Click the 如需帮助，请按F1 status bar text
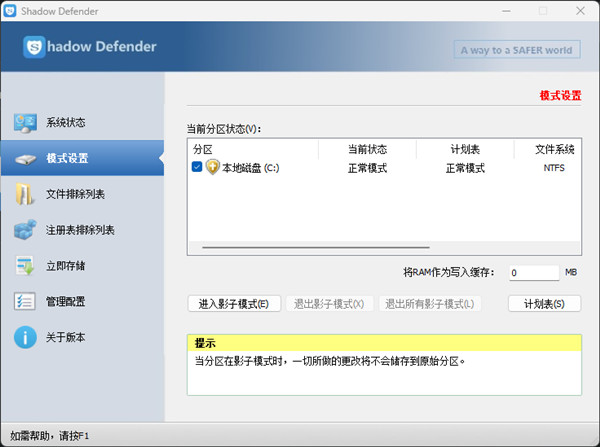This screenshot has width=600, height=447. 49,436
